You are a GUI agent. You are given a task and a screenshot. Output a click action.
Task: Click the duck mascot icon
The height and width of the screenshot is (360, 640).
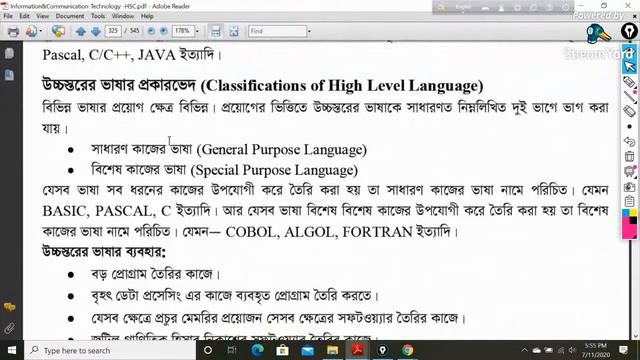598,33
